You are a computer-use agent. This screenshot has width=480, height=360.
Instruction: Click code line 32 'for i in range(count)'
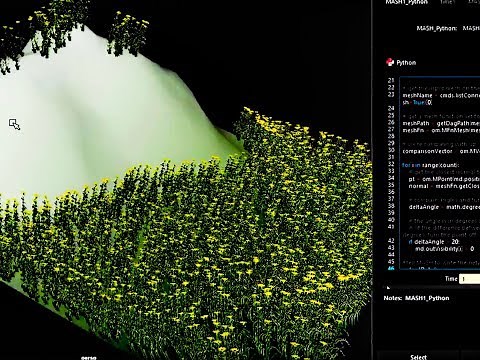431,165
